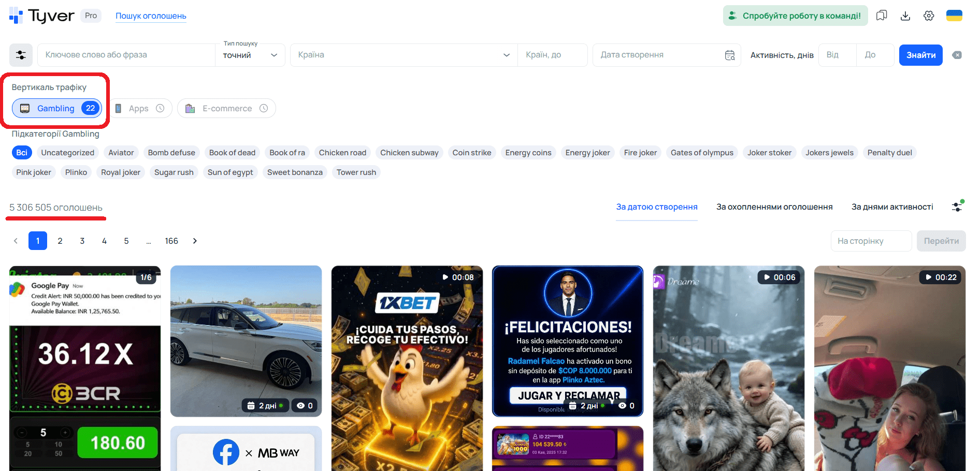Select the E-commerce traffic vertical

click(226, 108)
